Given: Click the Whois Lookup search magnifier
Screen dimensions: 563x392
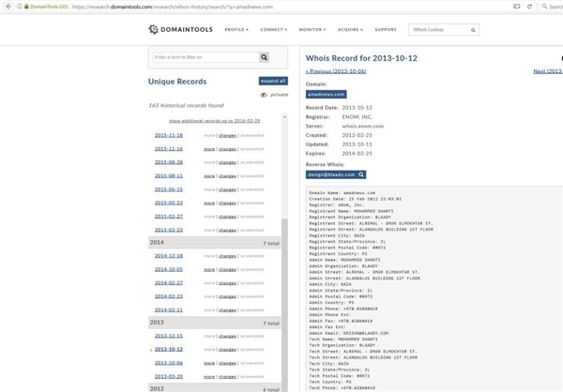Looking at the screenshot, I should [x=473, y=30].
